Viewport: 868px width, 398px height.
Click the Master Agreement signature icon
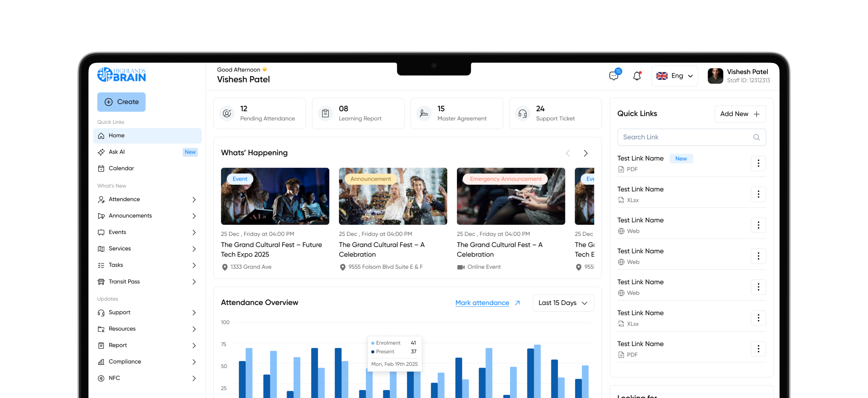pyautogui.click(x=424, y=113)
